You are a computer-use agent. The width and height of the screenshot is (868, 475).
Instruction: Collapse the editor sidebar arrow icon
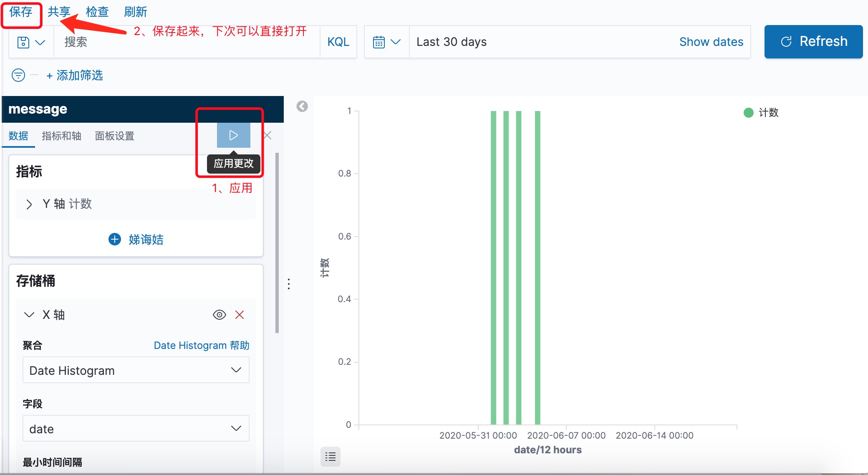click(302, 106)
